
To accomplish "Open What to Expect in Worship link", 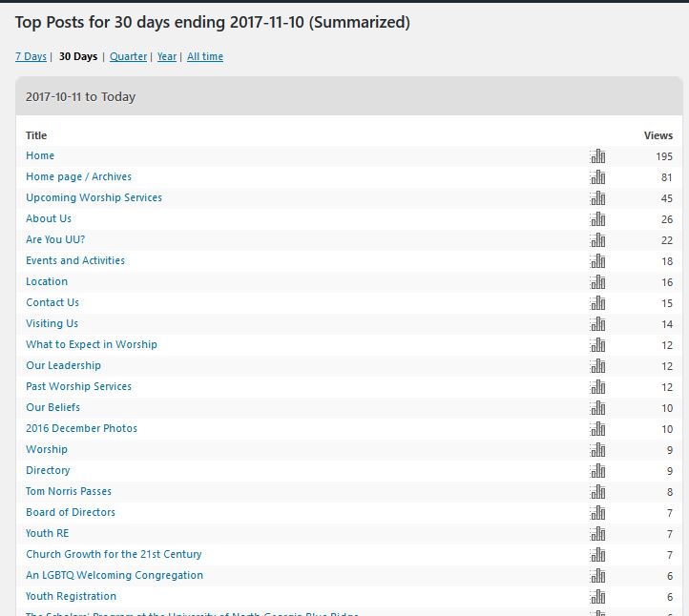I will [92, 344].
